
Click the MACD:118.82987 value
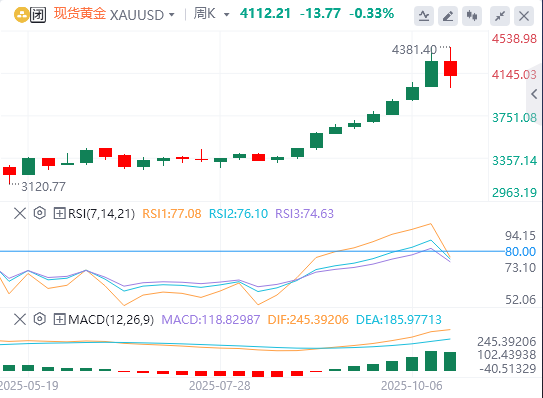click(211, 320)
